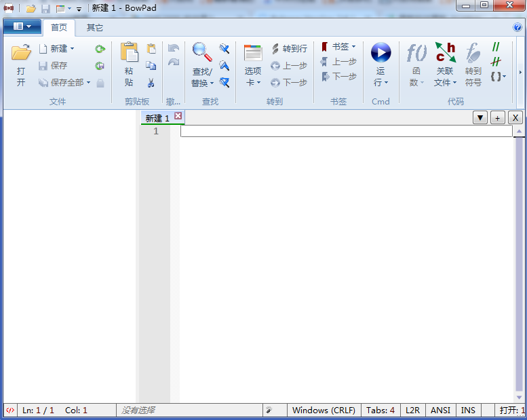The image size is (527, 420).
Task: Click the green comment // icon
Action: (x=496, y=47)
